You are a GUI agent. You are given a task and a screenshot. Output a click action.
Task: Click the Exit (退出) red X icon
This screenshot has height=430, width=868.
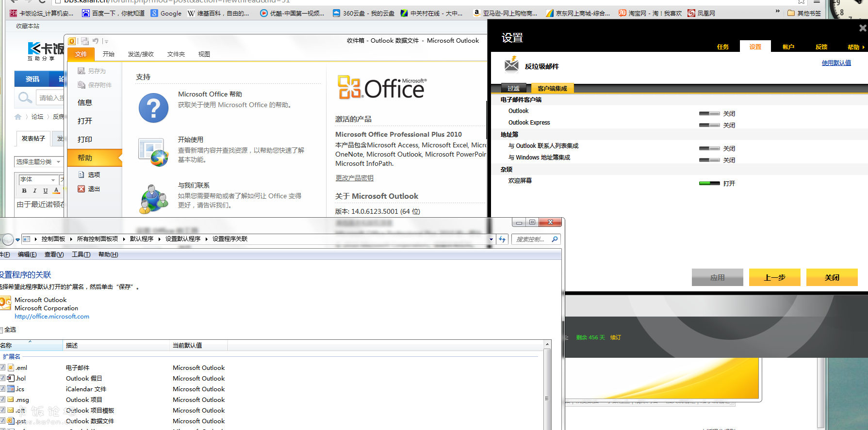tap(82, 189)
